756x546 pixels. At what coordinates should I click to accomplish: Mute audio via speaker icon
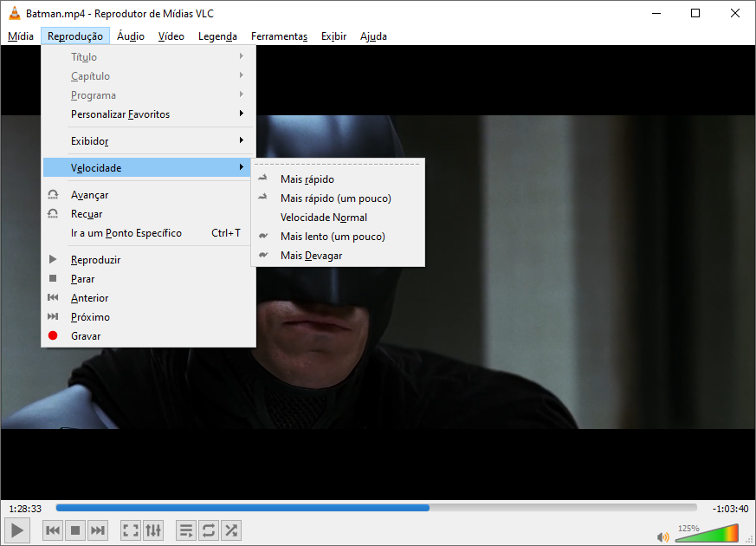(x=663, y=536)
